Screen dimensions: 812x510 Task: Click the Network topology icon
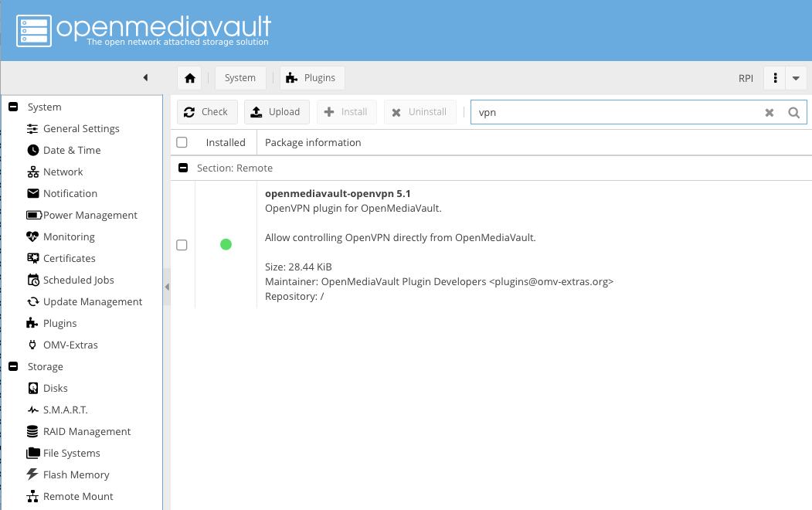(x=32, y=172)
